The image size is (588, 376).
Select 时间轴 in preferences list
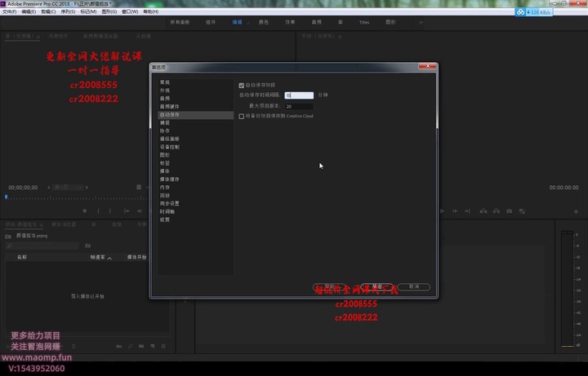point(167,211)
